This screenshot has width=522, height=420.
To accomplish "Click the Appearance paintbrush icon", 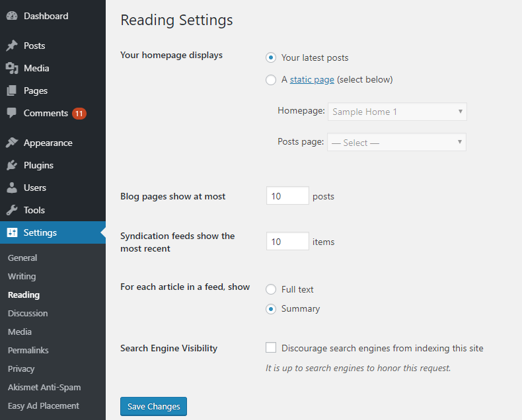I will pyautogui.click(x=12, y=143).
